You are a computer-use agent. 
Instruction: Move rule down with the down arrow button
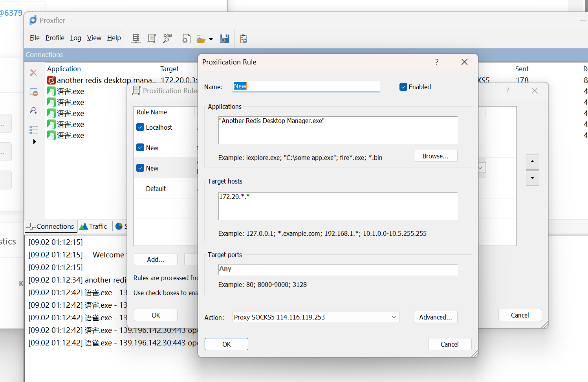coord(532,178)
